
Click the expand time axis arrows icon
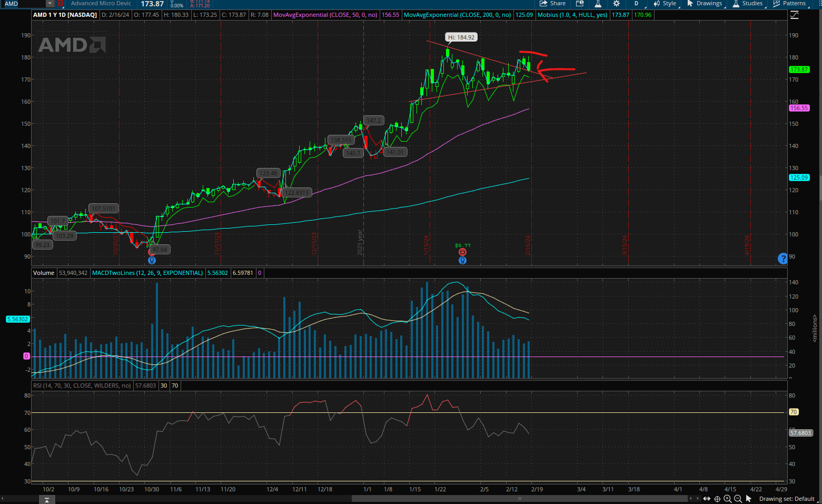pyautogui.click(x=707, y=499)
